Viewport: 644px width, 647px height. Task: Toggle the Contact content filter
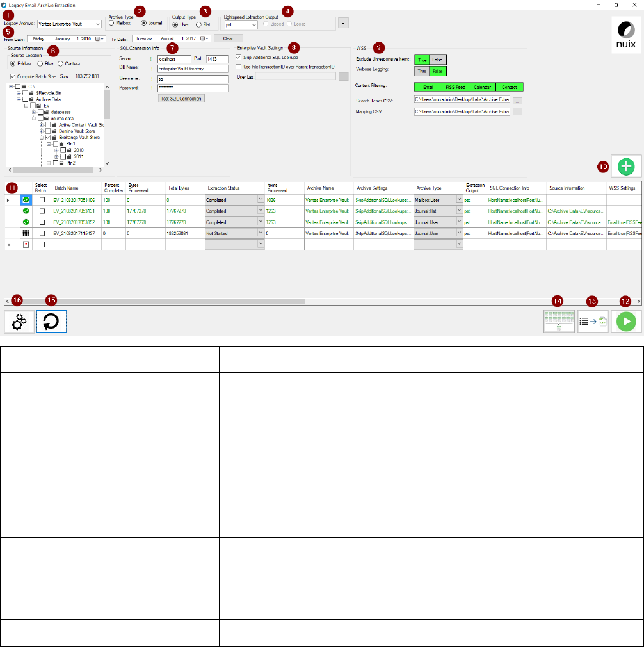510,88
